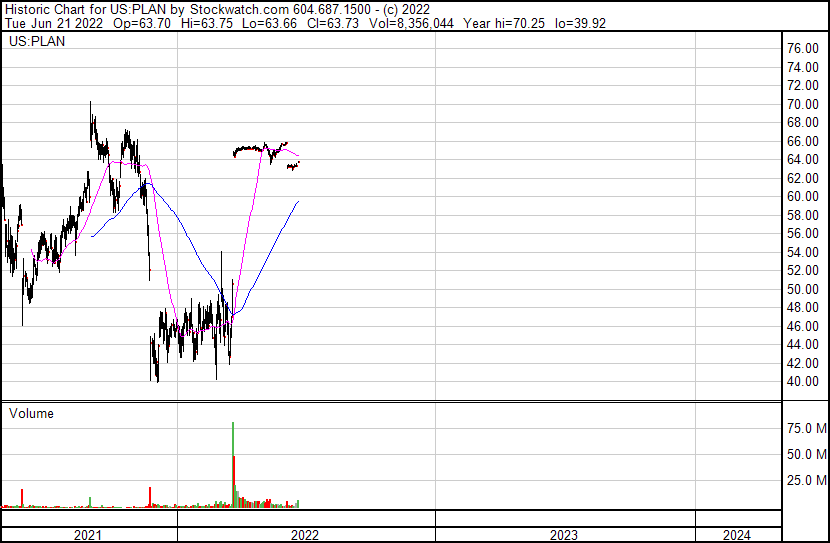Click the US:PLAN ticker label
Image resolution: width=830 pixels, height=543 pixels.
tap(35, 42)
